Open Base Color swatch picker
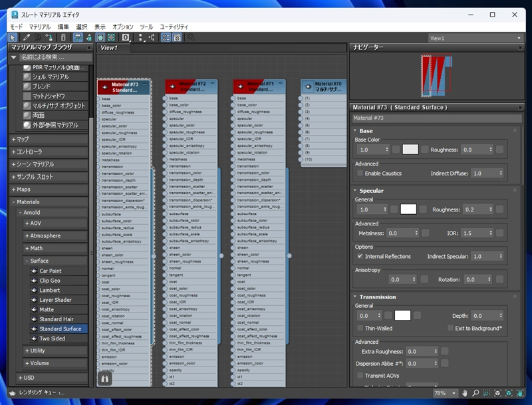 click(410, 149)
